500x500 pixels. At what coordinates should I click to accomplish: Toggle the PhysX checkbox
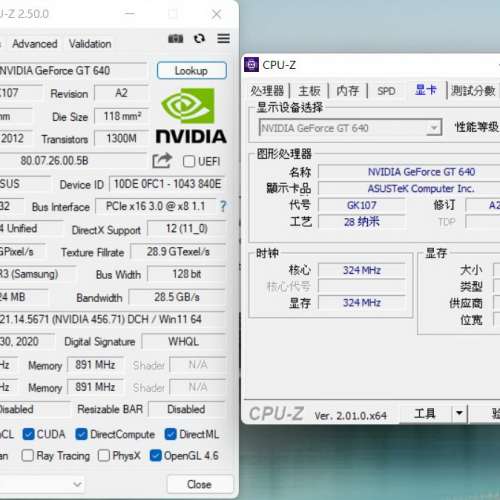click(104, 455)
